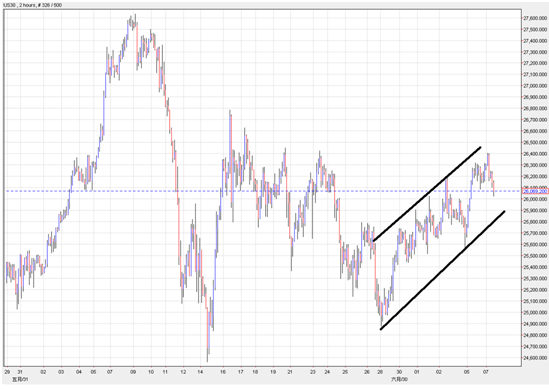Select the 25,600.000 price level label
This screenshot has width=549, height=390.
535,244
